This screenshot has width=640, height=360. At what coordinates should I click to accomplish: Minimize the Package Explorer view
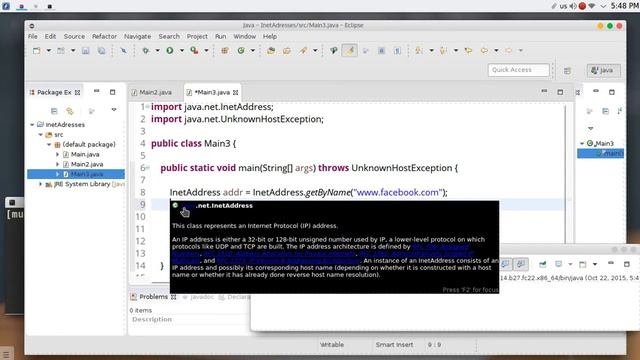pyautogui.click(x=96, y=92)
